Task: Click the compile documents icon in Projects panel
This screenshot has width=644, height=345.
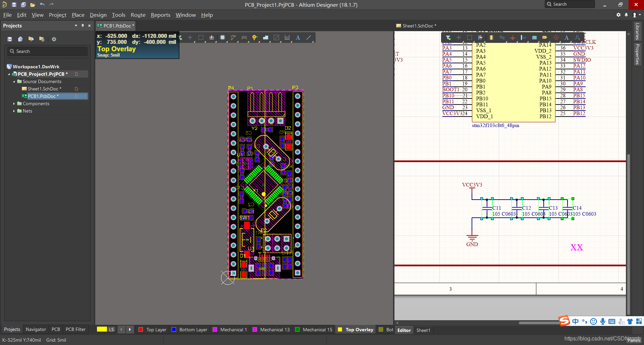Action: point(20,39)
